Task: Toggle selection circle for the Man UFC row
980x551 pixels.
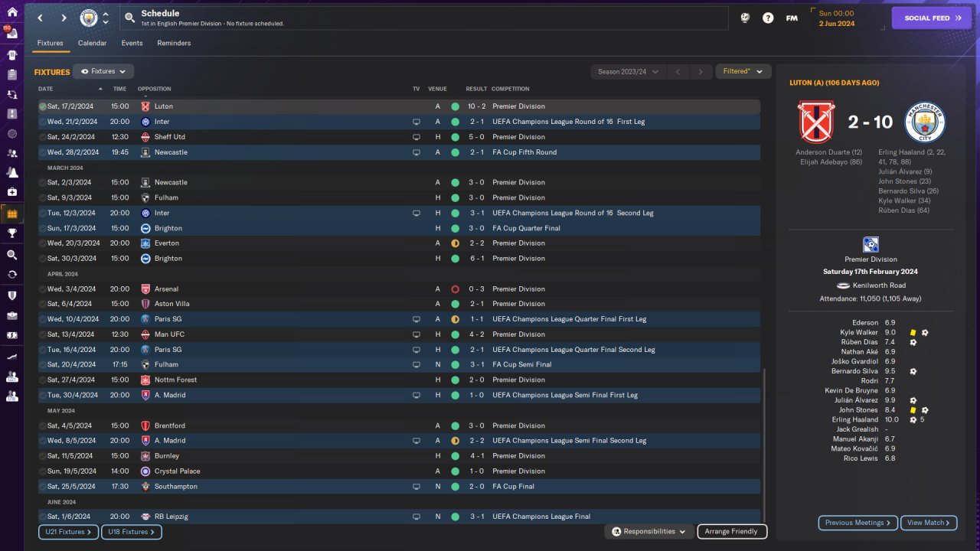Action: point(43,334)
